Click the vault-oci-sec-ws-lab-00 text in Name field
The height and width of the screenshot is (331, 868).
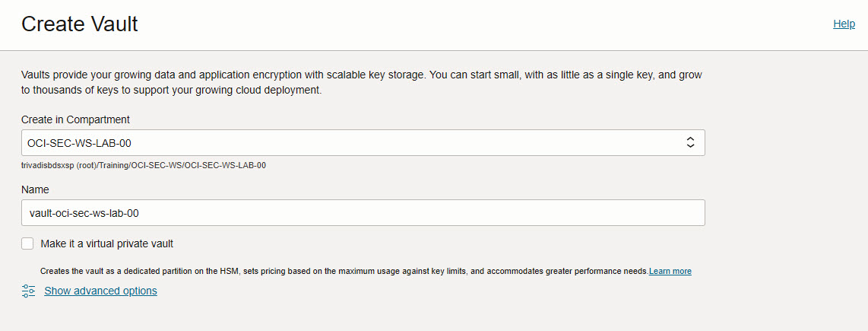pyautogui.click(x=84, y=213)
